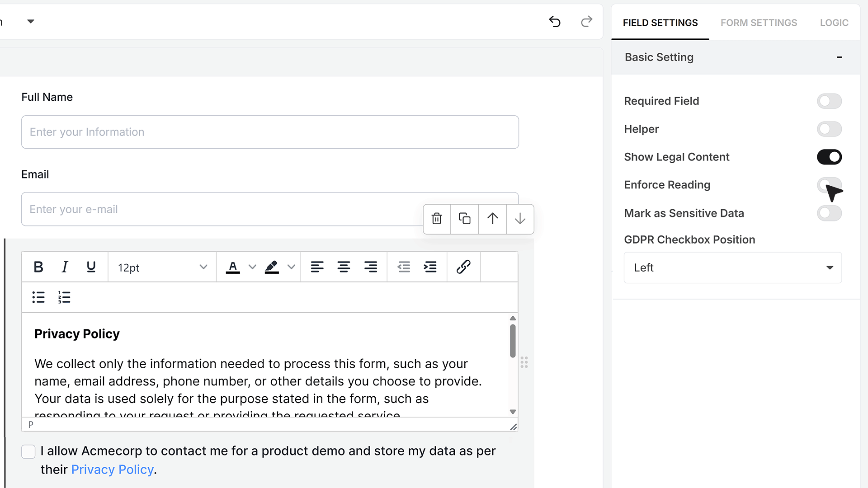Open the text highlight color picker arrow

tap(292, 267)
